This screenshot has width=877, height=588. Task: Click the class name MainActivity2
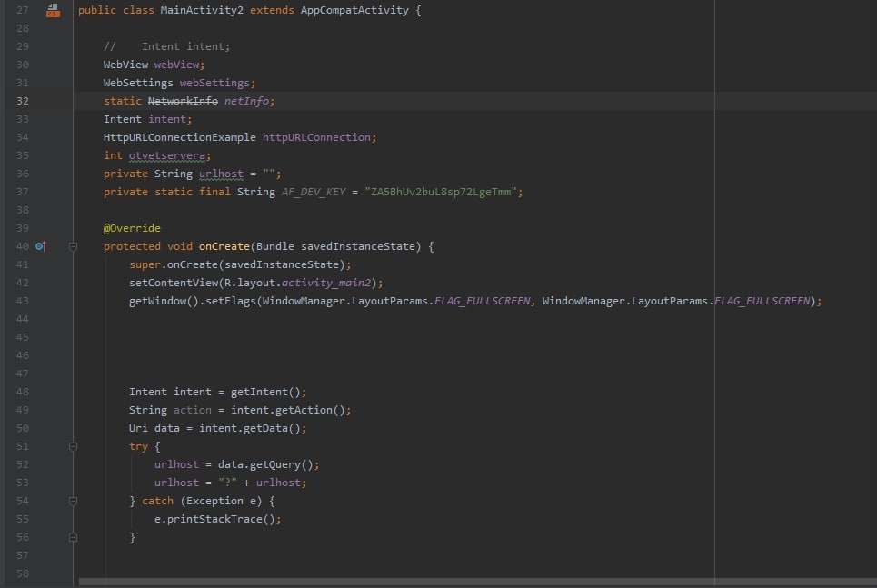[202, 10]
